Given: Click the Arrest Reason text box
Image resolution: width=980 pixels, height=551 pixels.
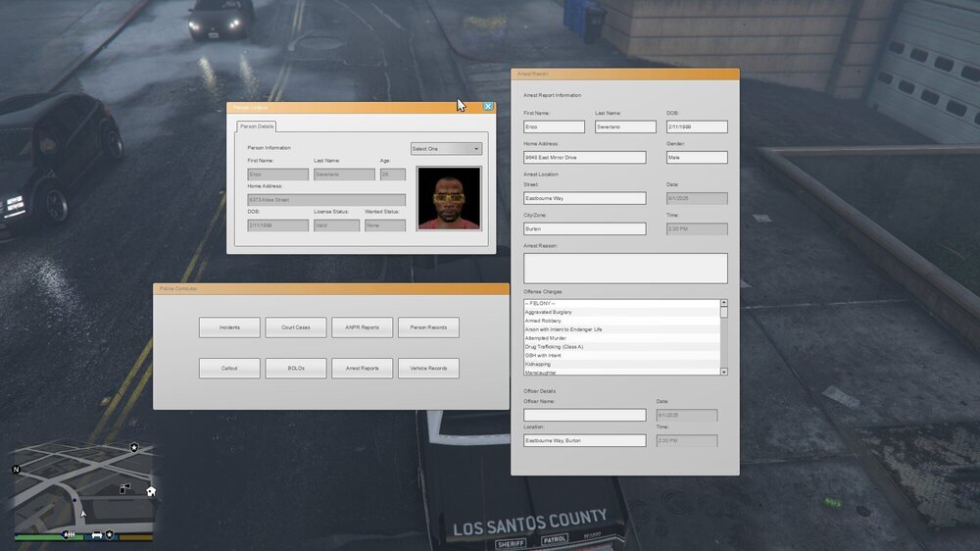Looking at the screenshot, I should (x=625, y=269).
